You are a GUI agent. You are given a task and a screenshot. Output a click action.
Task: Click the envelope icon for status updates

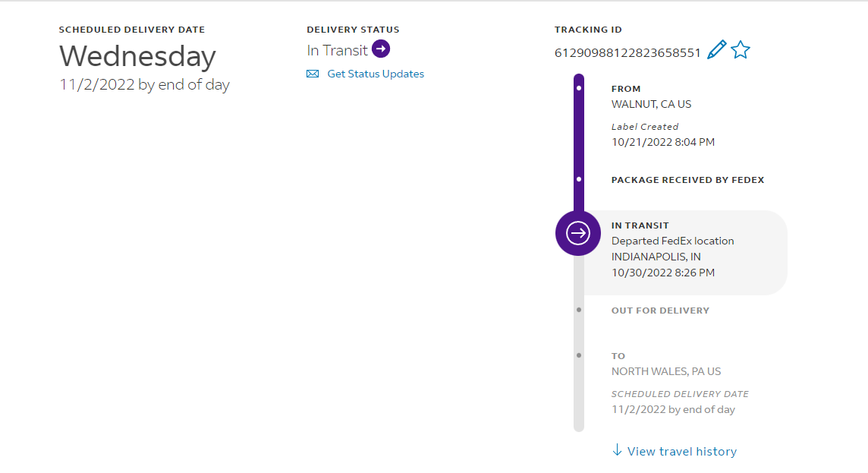tap(313, 74)
